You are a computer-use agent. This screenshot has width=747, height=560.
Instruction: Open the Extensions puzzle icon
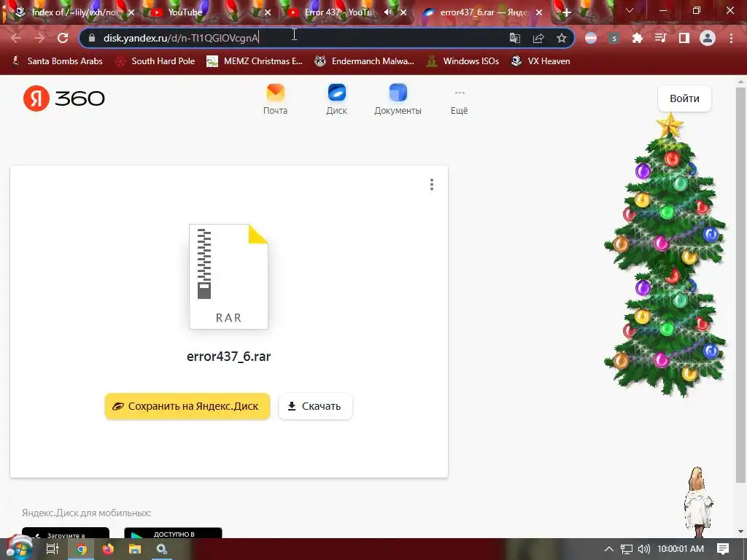tap(637, 38)
